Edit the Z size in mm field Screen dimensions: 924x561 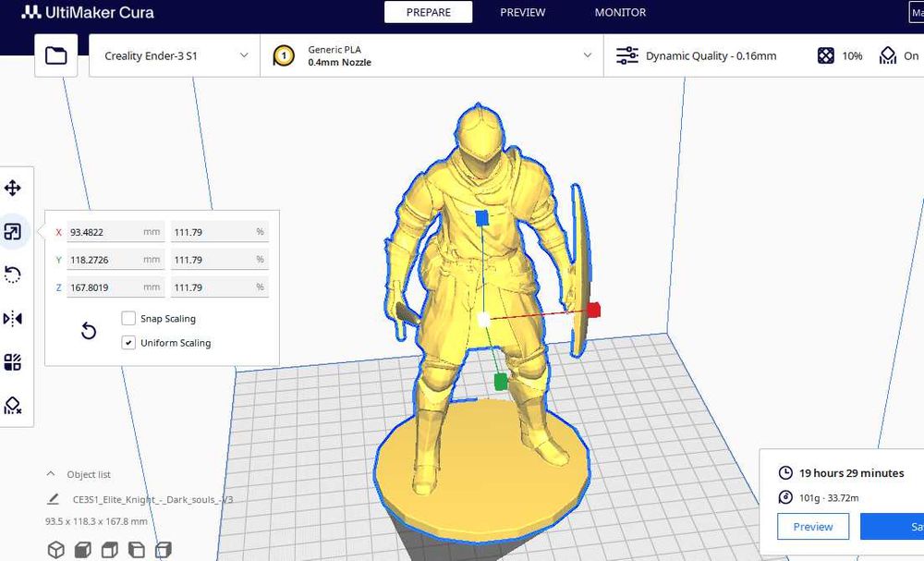[115, 287]
